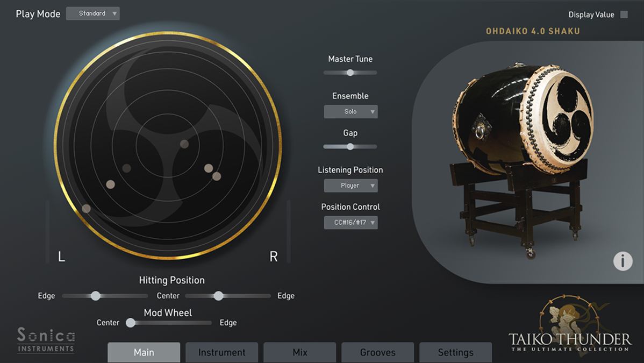Click the L label under the drum pad

click(62, 257)
